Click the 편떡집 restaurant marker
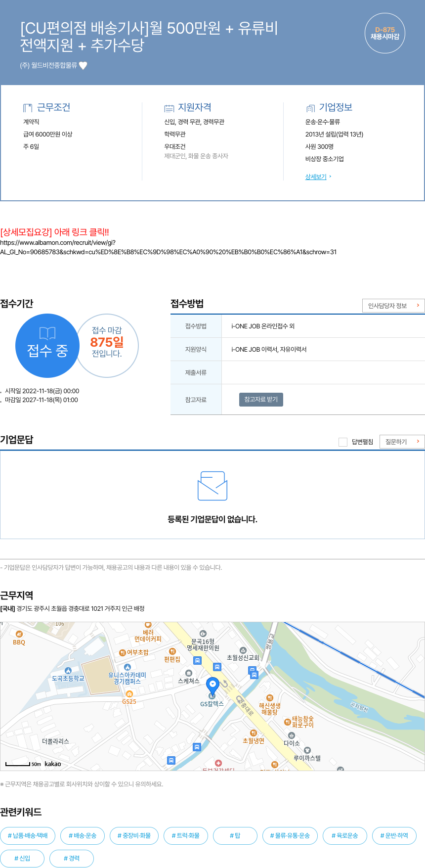 click(x=172, y=651)
